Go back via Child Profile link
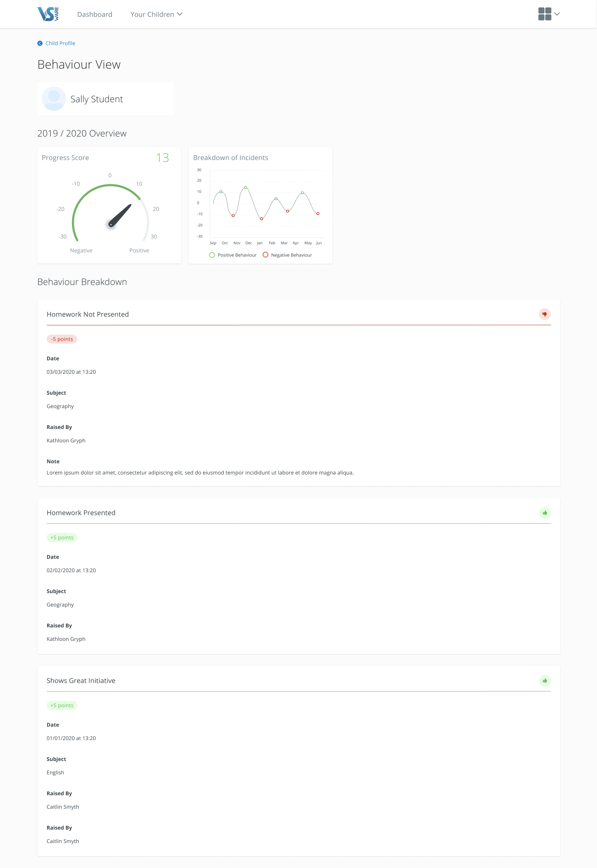The width and height of the screenshot is (597, 868). coord(60,43)
